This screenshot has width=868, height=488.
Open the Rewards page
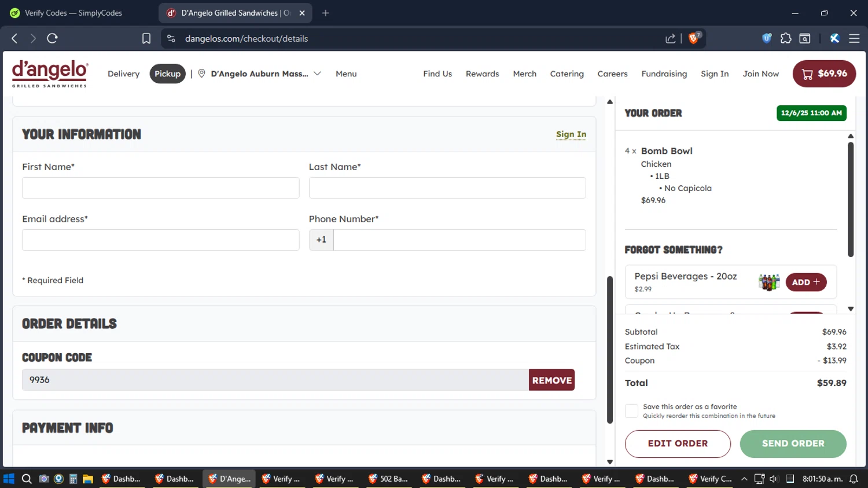(x=482, y=74)
